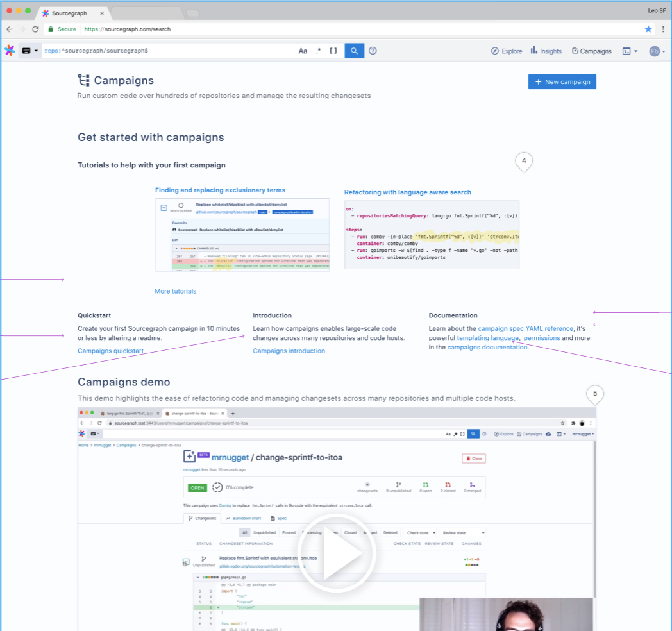Open the Campaigns introduction link
This screenshot has height=631, width=672.
pyautogui.click(x=289, y=351)
